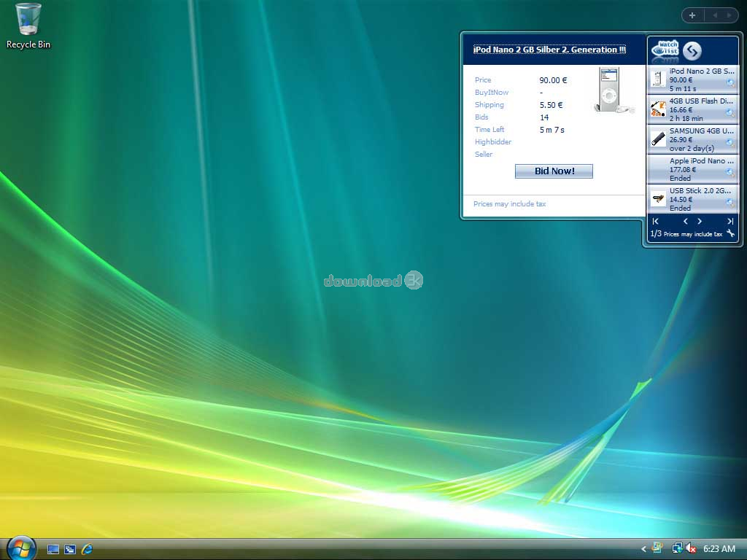This screenshot has height=560, width=747.
Task: Click the sidebar add gadget plus button
Action: tap(692, 15)
